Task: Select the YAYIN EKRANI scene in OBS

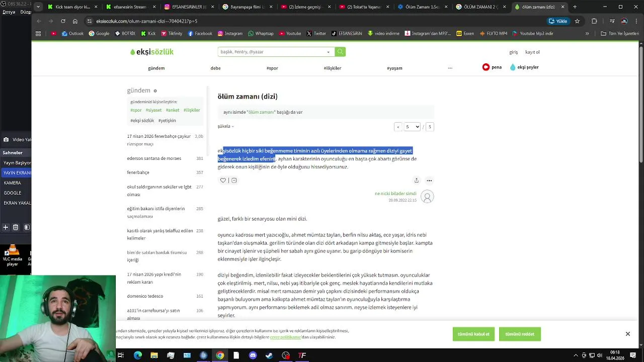Action: point(16,173)
